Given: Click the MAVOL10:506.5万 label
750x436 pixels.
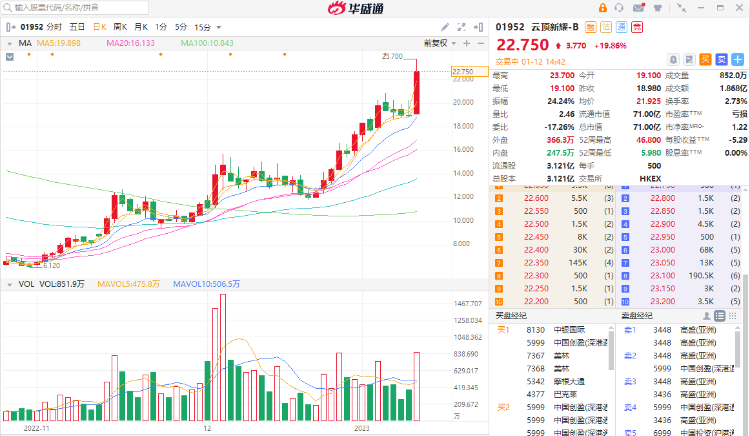Looking at the screenshot, I should tap(207, 284).
